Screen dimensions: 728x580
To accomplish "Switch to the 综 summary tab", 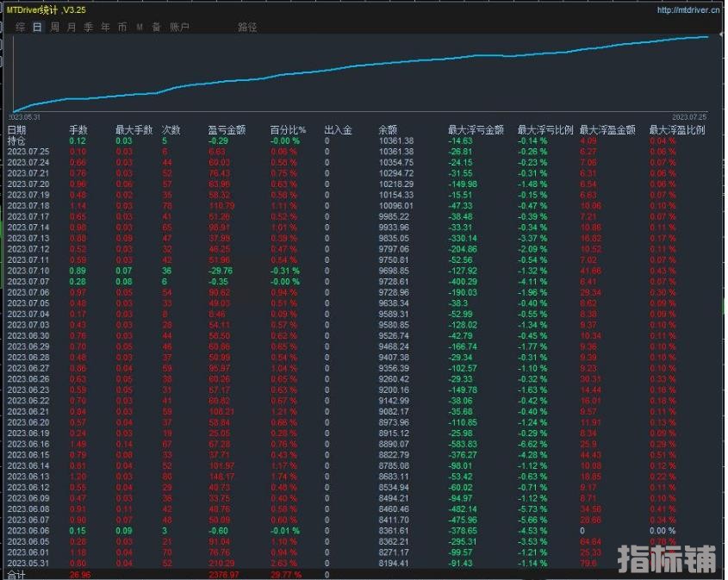I will click(x=20, y=27).
